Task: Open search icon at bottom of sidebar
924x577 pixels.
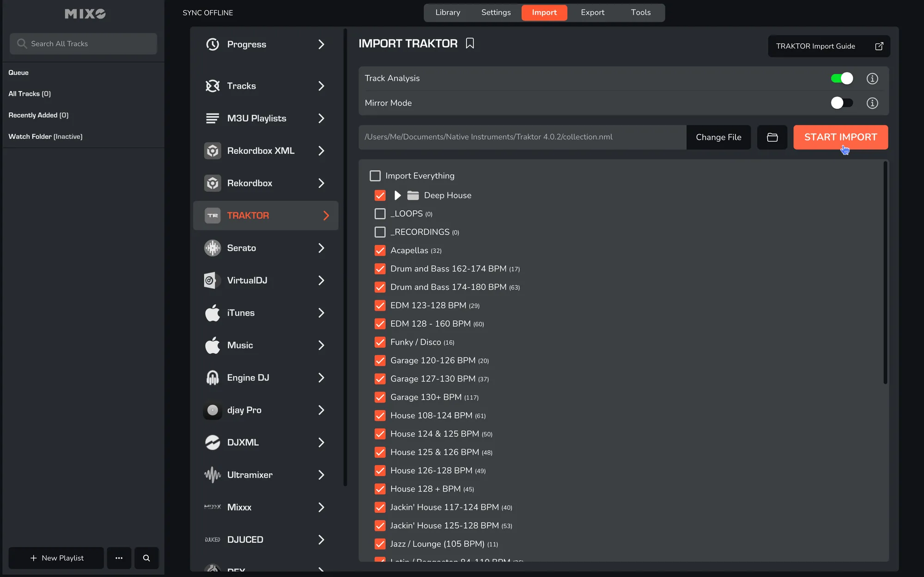Action: (146, 558)
